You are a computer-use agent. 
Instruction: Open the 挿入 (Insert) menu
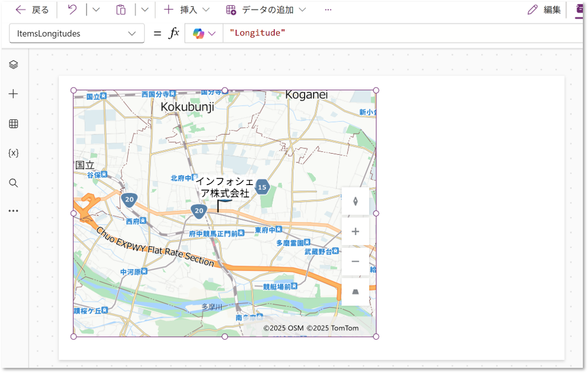click(x=186, y=10)
